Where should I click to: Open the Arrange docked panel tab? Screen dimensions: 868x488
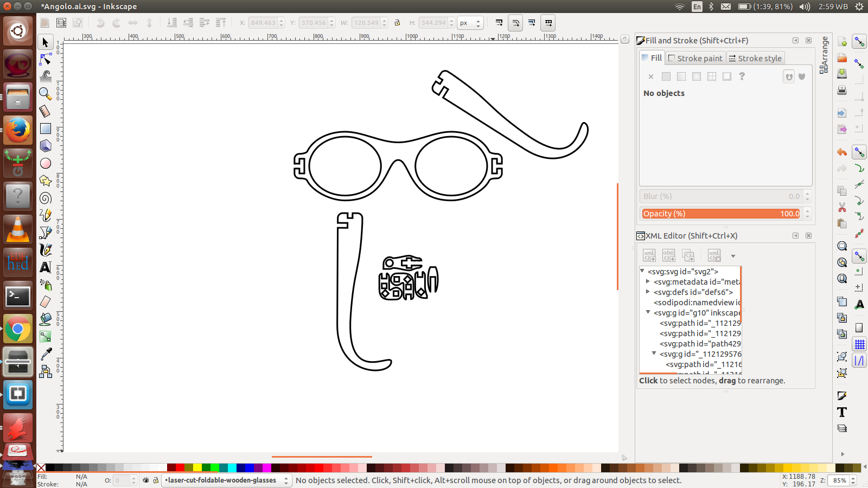(x=825, y=55)
